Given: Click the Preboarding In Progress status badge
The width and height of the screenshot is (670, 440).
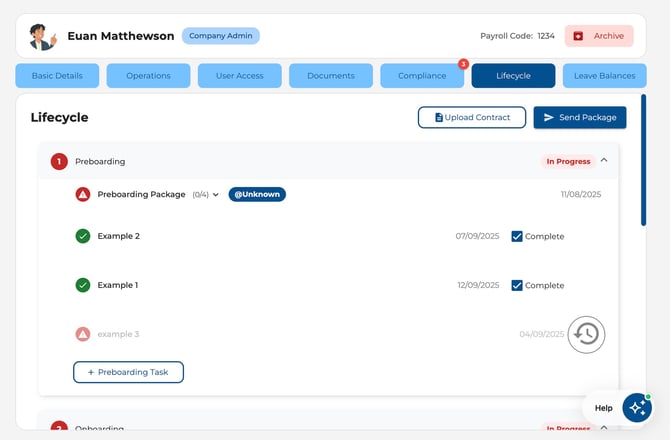Looking at the screenshot, I should (x=568, y=161).
